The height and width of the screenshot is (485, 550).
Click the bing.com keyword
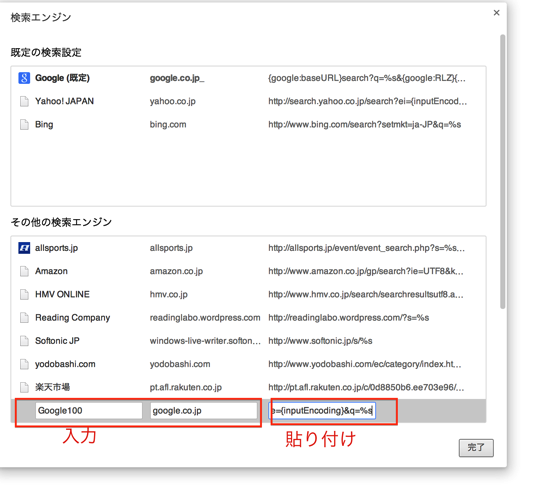[x=168, y=124]
